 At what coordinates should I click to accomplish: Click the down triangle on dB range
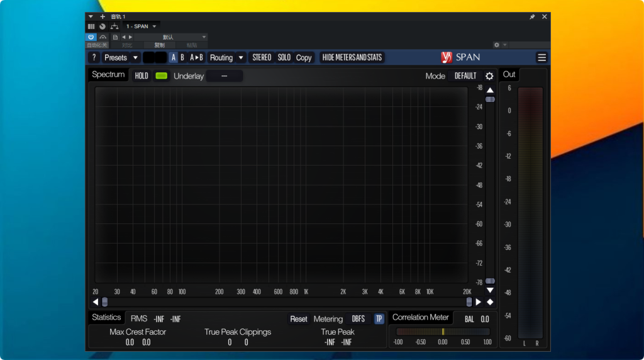click(490, 290)
